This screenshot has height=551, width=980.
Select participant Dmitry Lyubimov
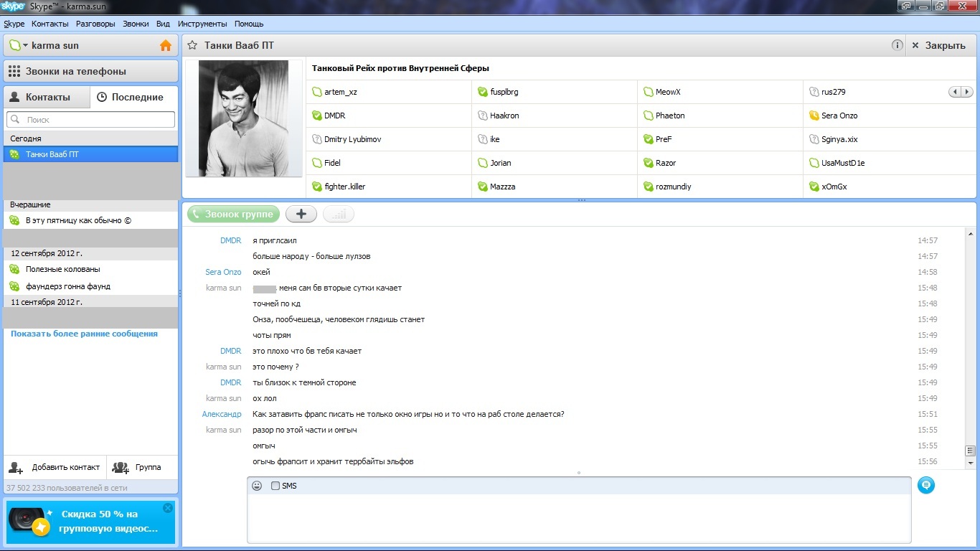coord(353,139)
